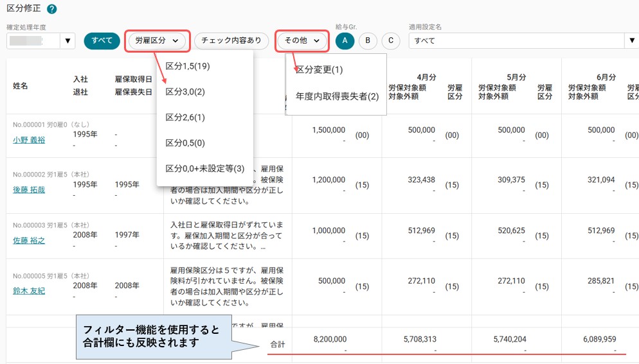Click the 309,375 May amount cell
639x364 pixels.
tap(511, 180)
